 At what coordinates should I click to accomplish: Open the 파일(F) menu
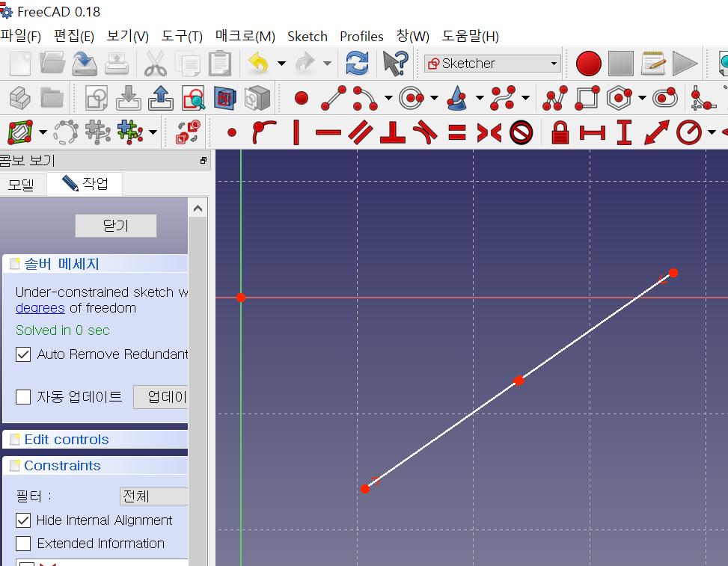20,36
